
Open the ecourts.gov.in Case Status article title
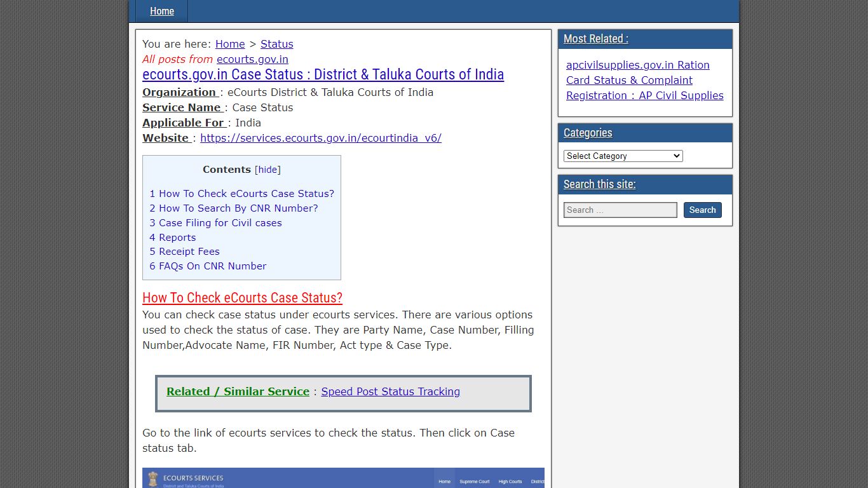(323, 74)
